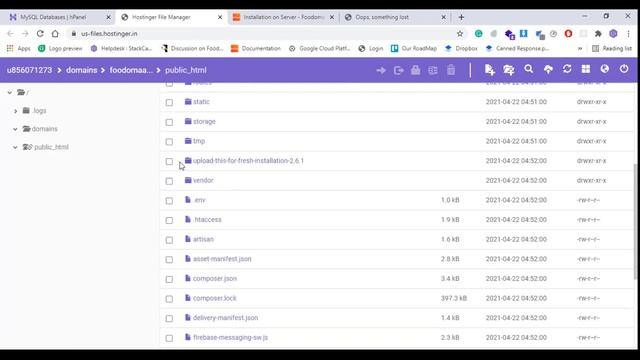The width and height of the screenshot is (640, 360).
Task: Check the .htaccess file checkbox
Action: [169, 220]
